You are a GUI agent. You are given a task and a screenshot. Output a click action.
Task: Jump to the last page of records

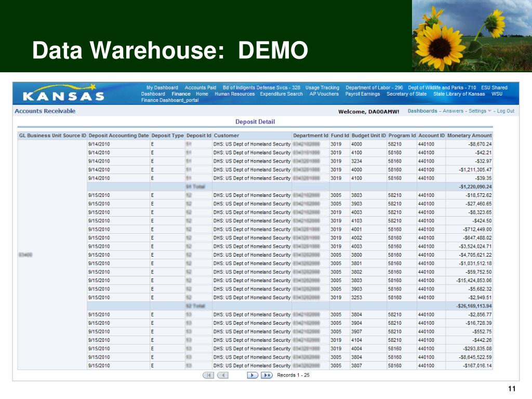(x=267, y=375)
